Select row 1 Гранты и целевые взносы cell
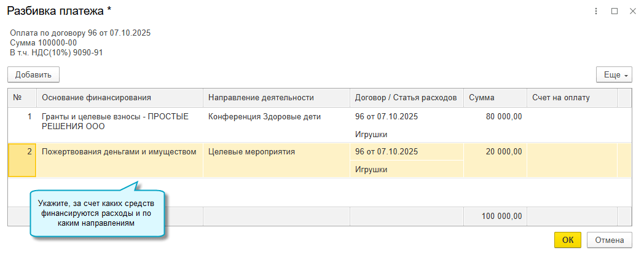644x254 pixels. [120, 121]
